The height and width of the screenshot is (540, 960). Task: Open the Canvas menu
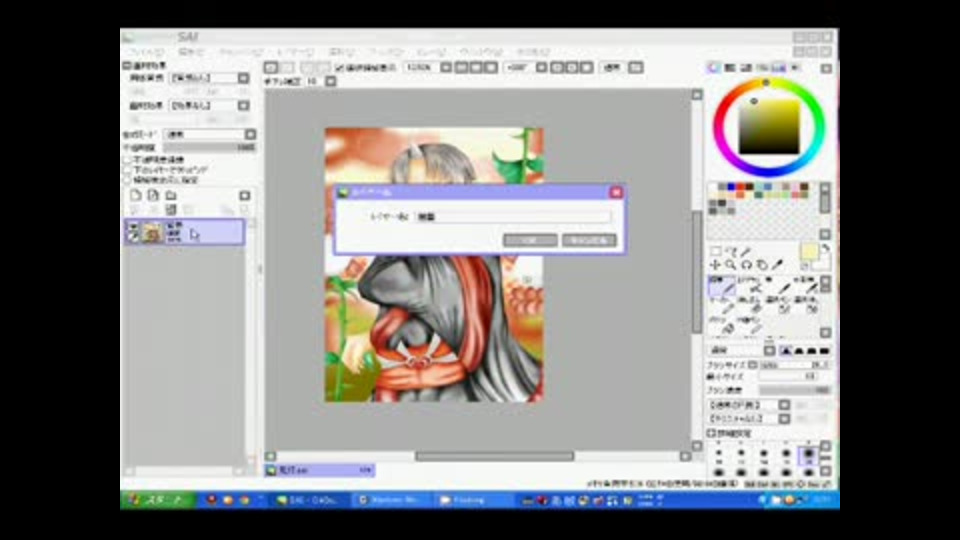click(241, 52)
